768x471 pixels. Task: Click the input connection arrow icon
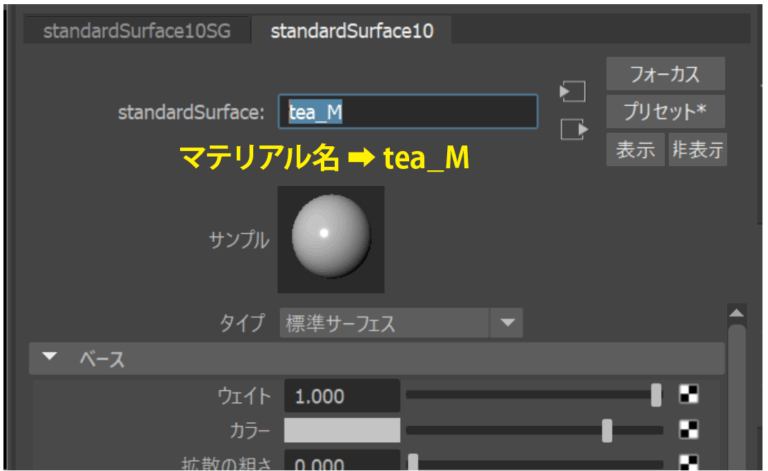click(x=572, y=92)
